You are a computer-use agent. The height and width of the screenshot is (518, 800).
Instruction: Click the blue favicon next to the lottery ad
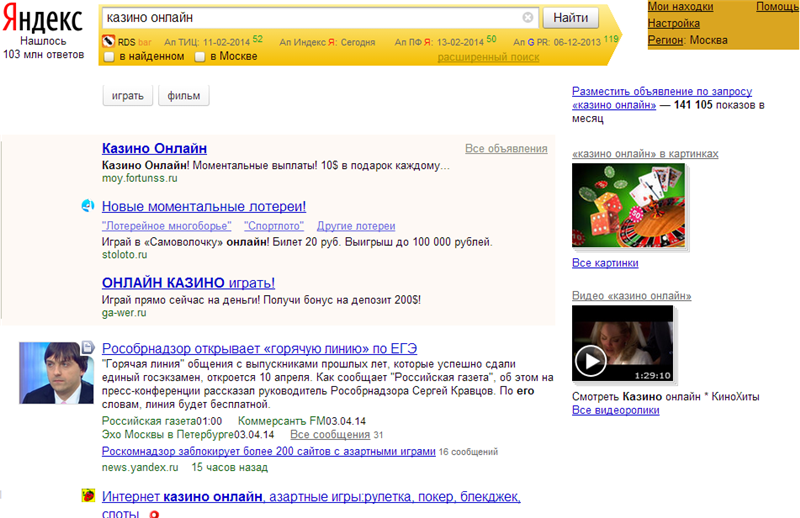(x=88, y=205)
